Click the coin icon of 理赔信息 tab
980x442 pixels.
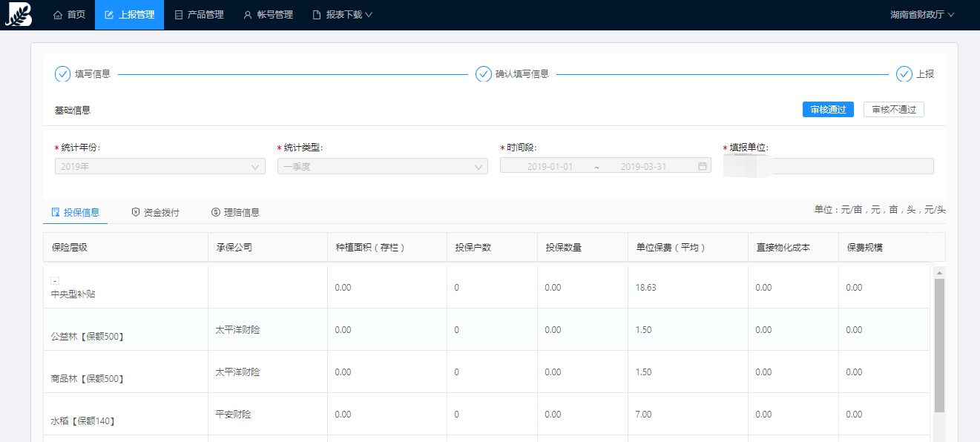pos(216,213)
